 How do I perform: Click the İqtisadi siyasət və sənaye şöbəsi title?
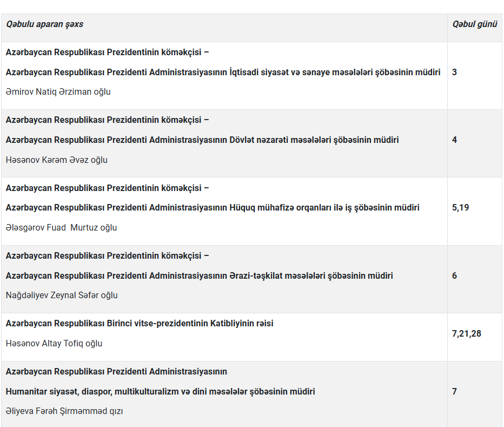(x=223, y=72)
